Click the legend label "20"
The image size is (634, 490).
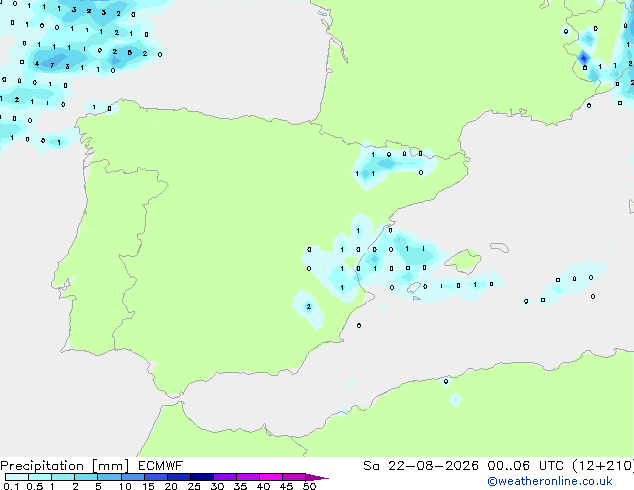click(171, 486)
